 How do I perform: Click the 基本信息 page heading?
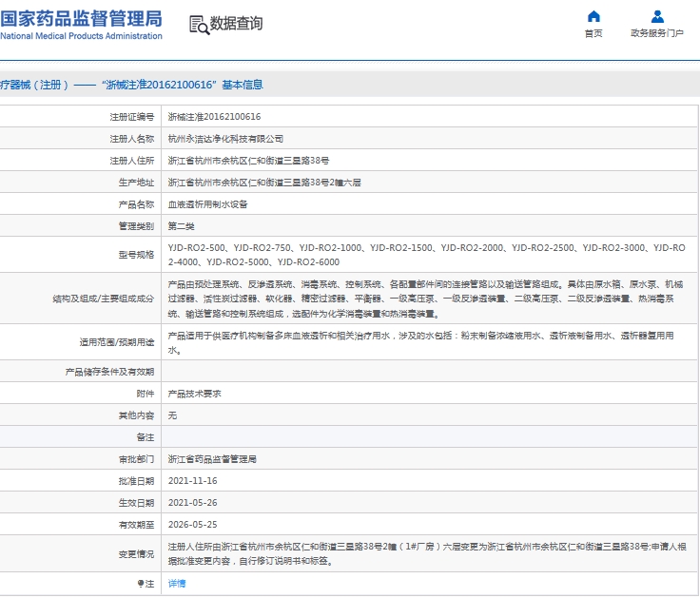243,85
